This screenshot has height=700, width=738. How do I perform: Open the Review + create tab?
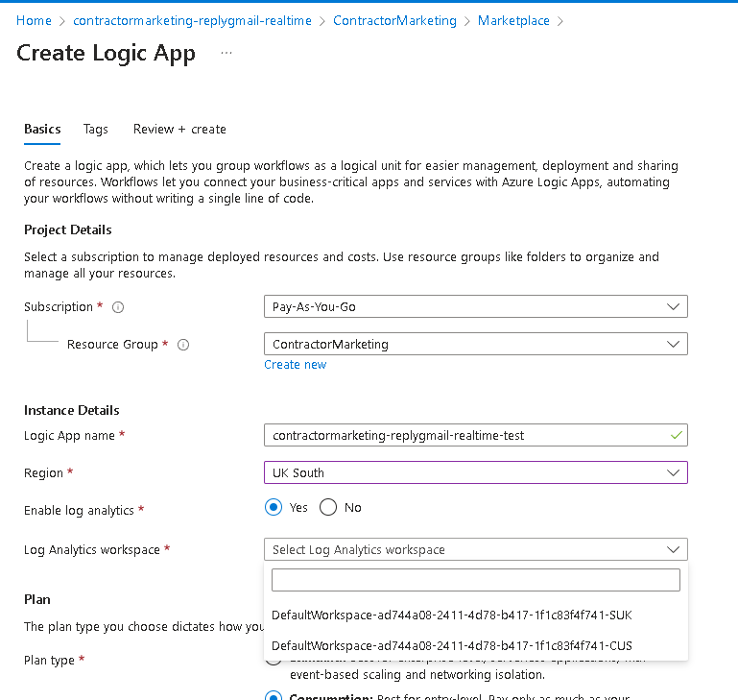pos(179,129)
